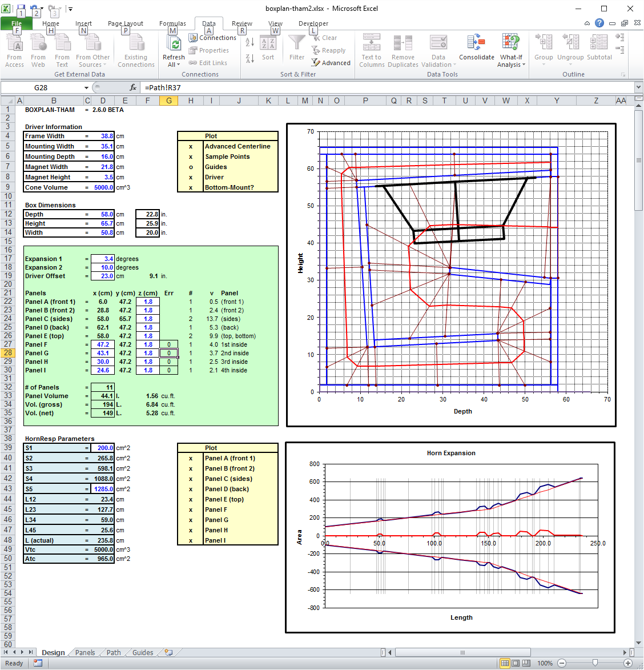Open the Sort dialog
644x670 pixels.
click(268, 49)
